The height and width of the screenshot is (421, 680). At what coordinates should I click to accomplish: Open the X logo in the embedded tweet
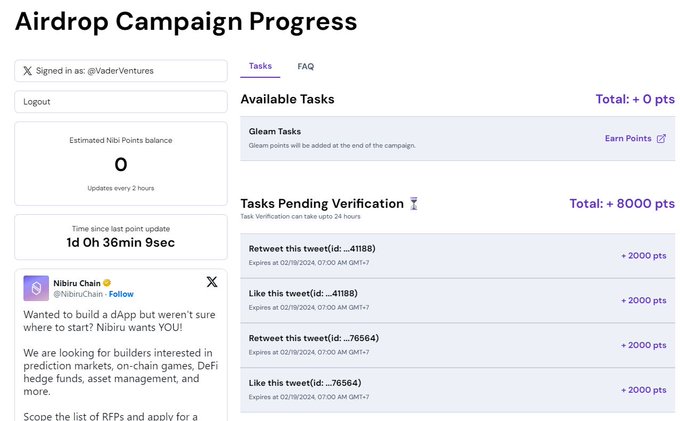[212, 282]
